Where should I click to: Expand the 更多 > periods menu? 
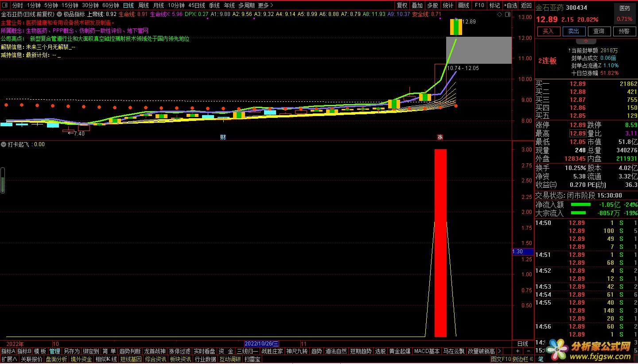click(x=265, y=5)
